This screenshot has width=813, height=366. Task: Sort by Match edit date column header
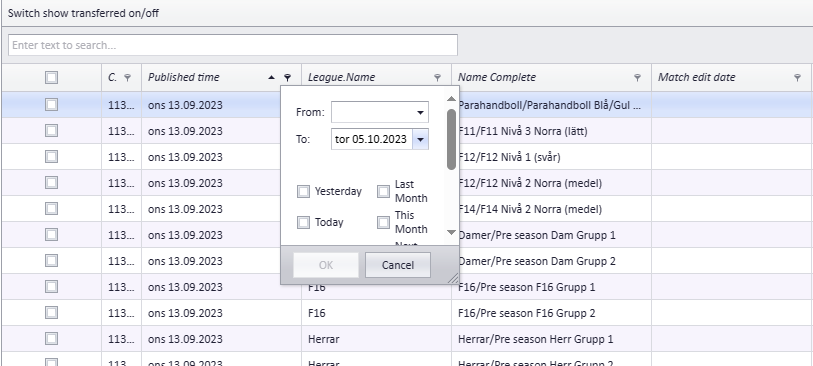[696, 78]
